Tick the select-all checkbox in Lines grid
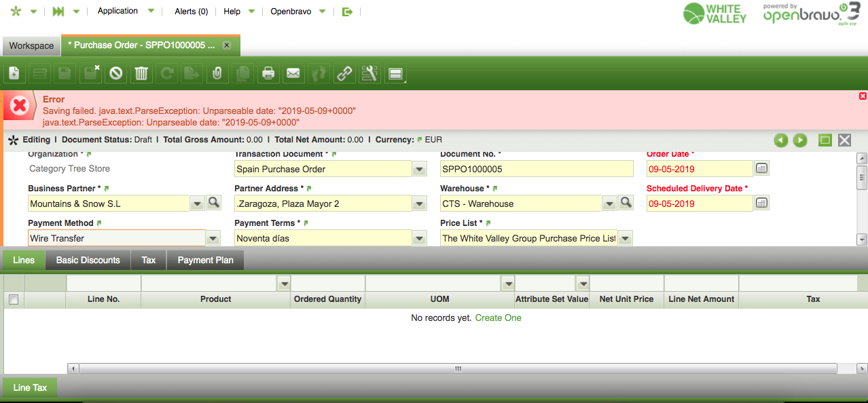Viewport: 868px width, 403px height. 14,299
